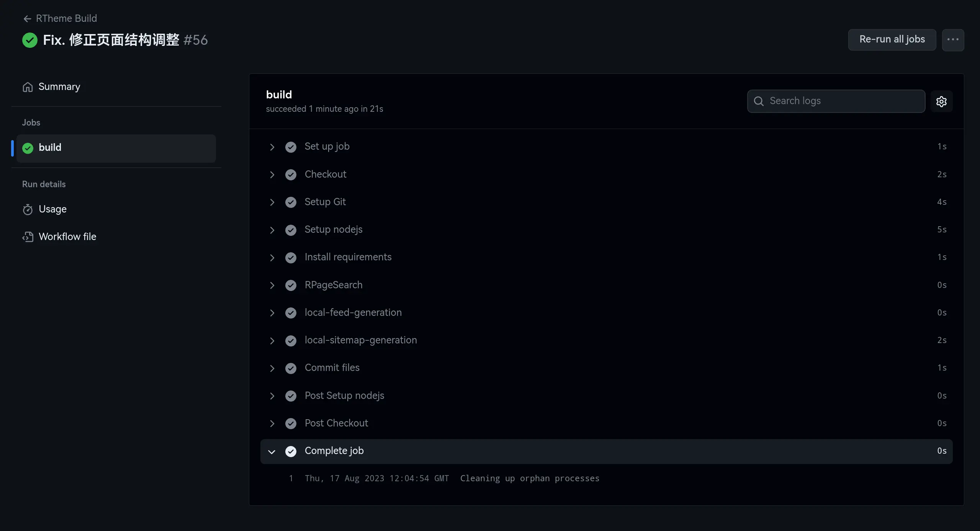Toggle the Commit files step checkmark
Image resolution: width=980 pixels, height=531 pixels.
pyautogui.click(x=290, y=368)
